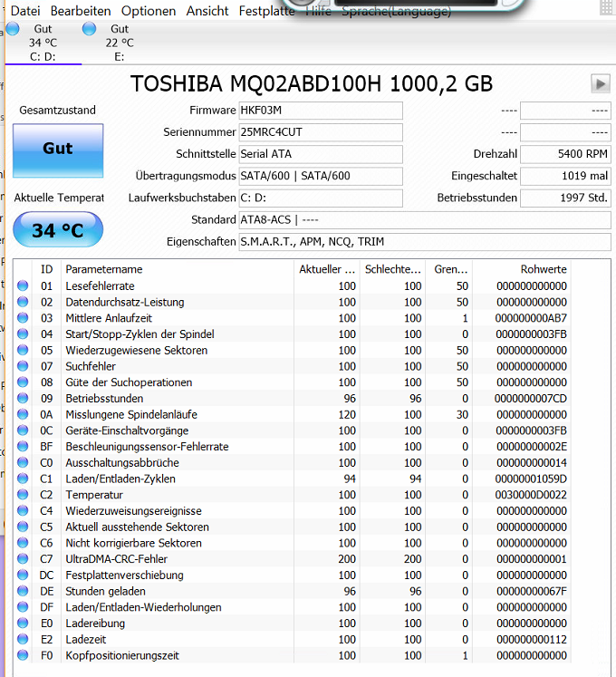Image resolution: width=616 pixels, height=677 pixels.
Task: Open the Bearbeiten menu
Action: 81,11
